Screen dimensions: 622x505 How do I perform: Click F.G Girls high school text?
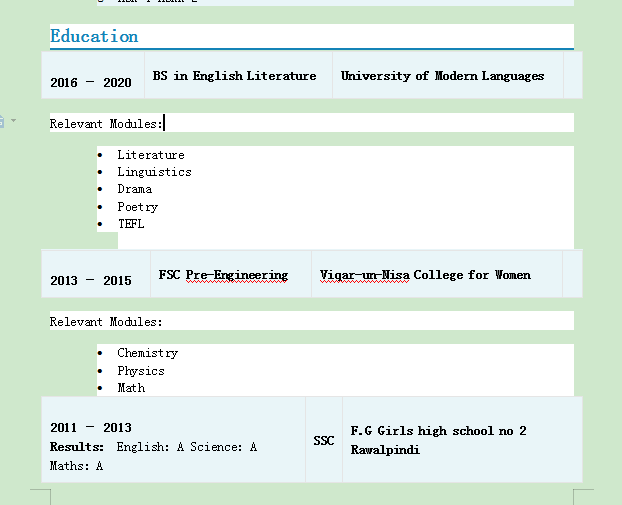coord(438,431)
